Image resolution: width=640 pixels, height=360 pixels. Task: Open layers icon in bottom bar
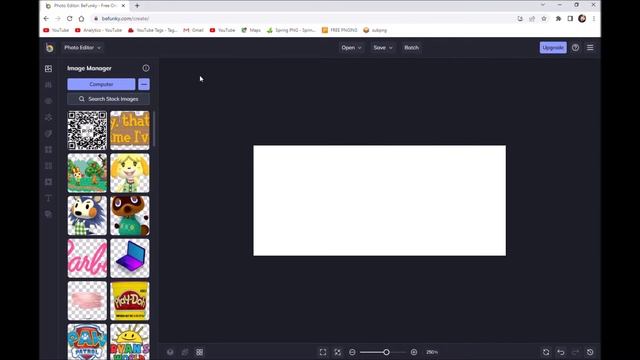click(x=185, y=352)
